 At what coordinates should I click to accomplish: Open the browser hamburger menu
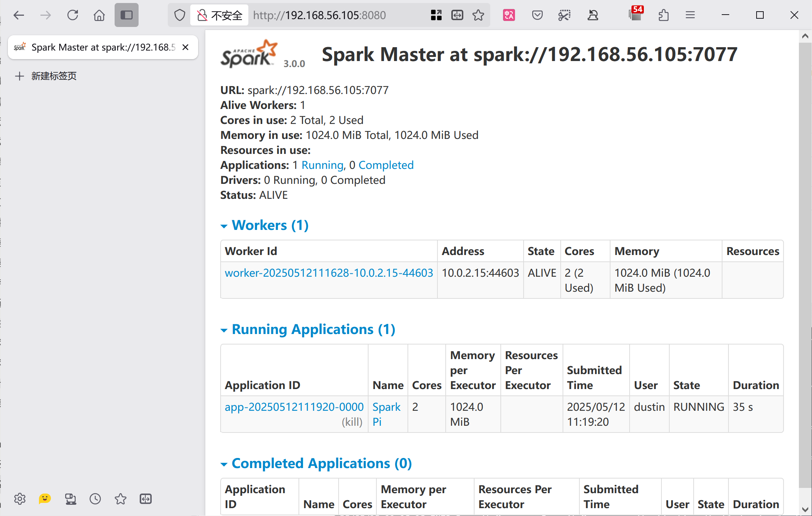tap(690, 15)
